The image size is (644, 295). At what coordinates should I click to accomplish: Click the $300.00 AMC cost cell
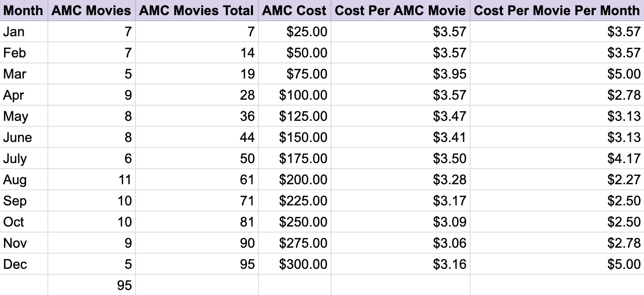coord(294,264)
